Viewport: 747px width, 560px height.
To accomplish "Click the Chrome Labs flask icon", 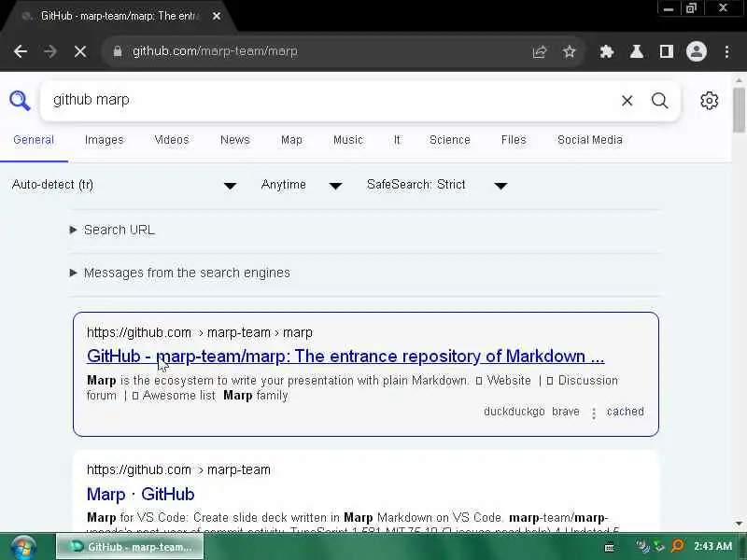I will (x=637, y=51).
